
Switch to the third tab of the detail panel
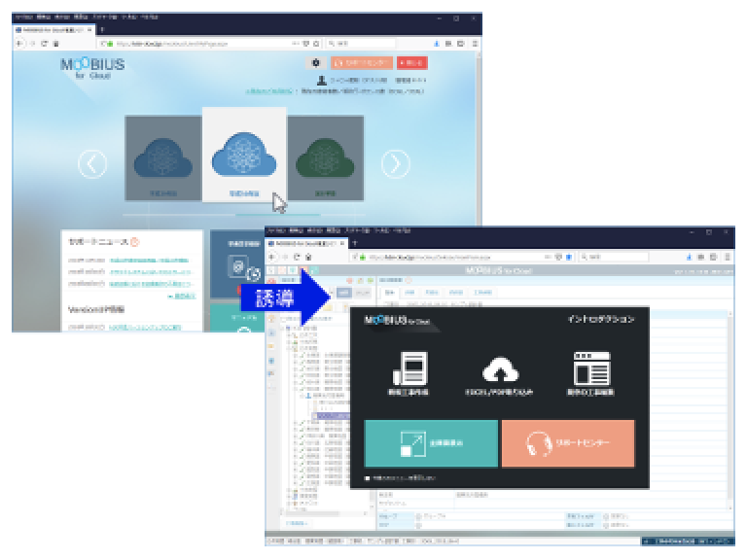(432, 292)
